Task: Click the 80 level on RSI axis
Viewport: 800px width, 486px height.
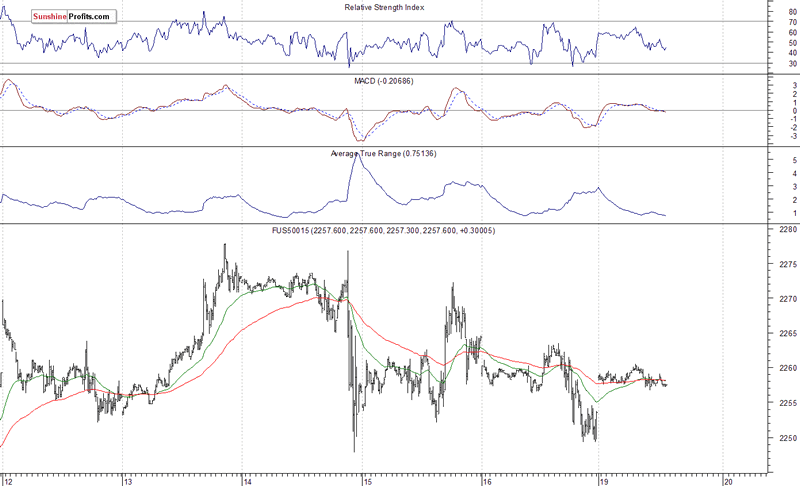Action: click(x=766, y=11)
